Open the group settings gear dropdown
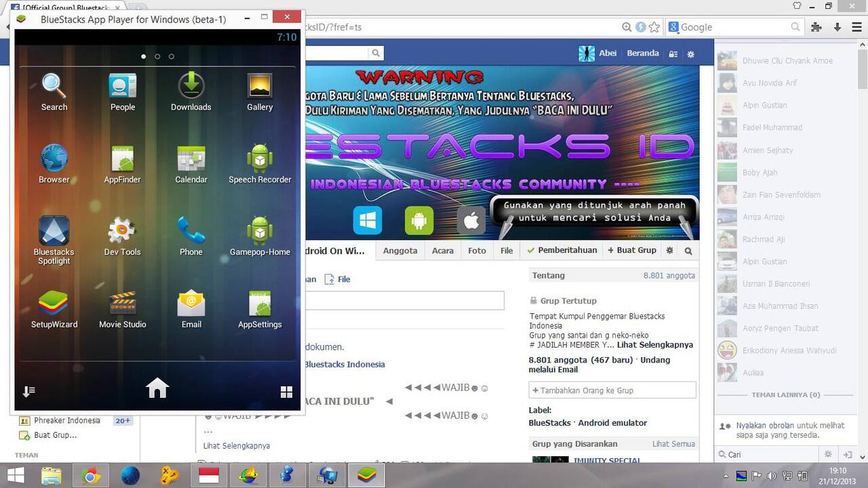The image size is (868, 488). [669, 250]
